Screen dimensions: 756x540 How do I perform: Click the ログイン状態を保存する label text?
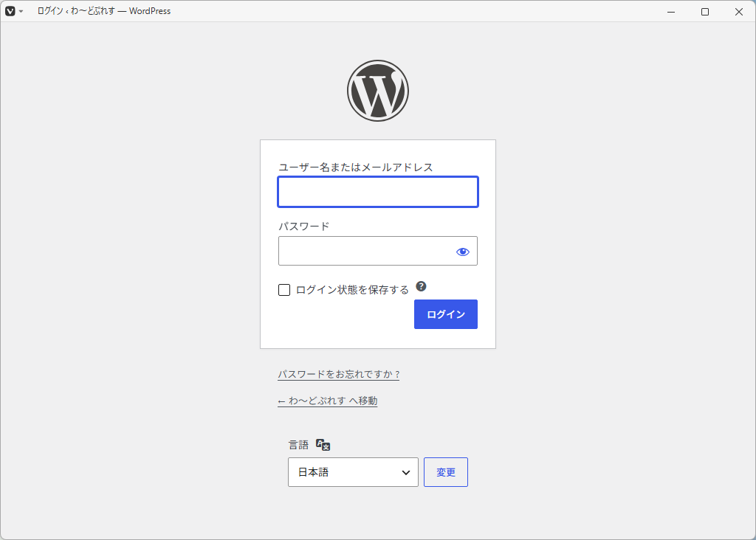coord(352,290)
